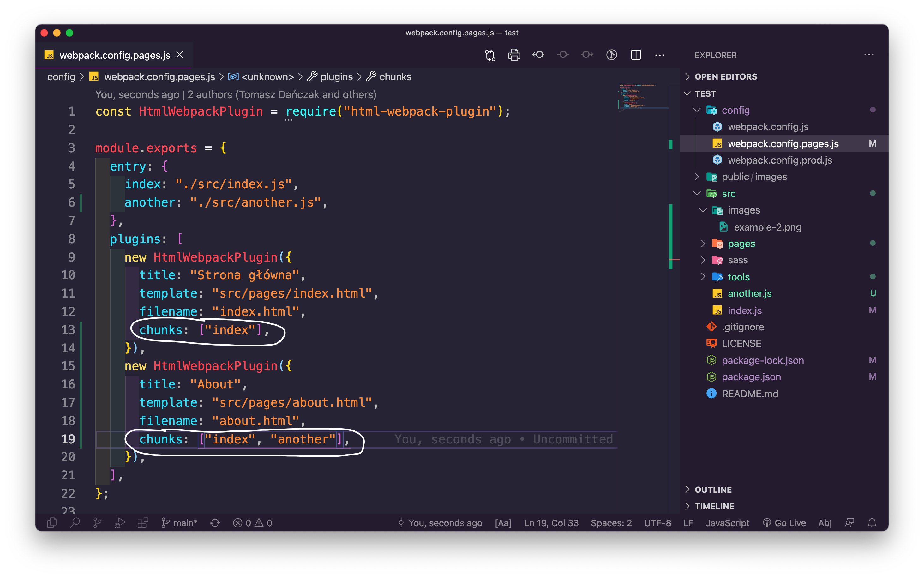Collapse the TEST workspace section
This screenshot has width=924, height=578.
(783, 93)
